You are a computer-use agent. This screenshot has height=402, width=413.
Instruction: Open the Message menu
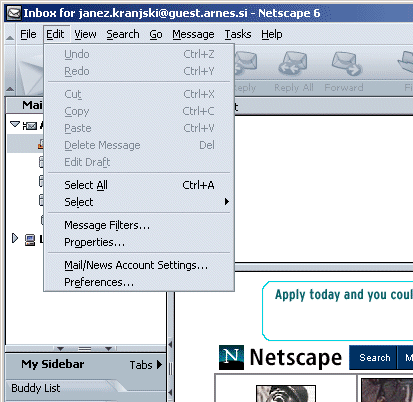coord(193,34)
